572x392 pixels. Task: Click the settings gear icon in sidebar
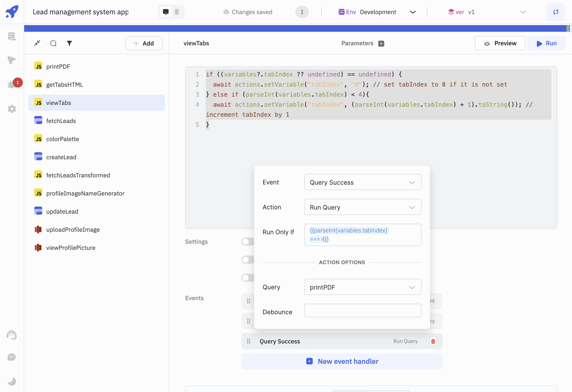click(x=12, y=109)
